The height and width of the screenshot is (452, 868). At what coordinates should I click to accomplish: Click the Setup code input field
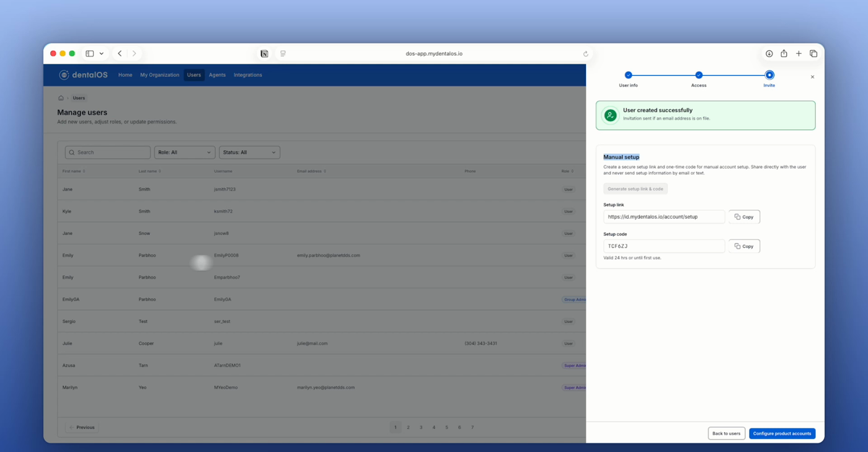[664, 246]
